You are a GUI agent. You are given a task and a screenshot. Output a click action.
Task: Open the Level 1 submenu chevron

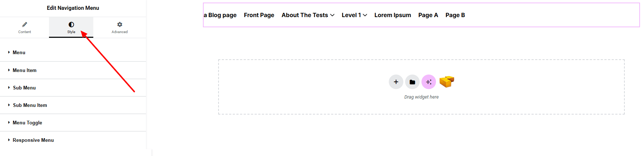(x=365, y=15)
